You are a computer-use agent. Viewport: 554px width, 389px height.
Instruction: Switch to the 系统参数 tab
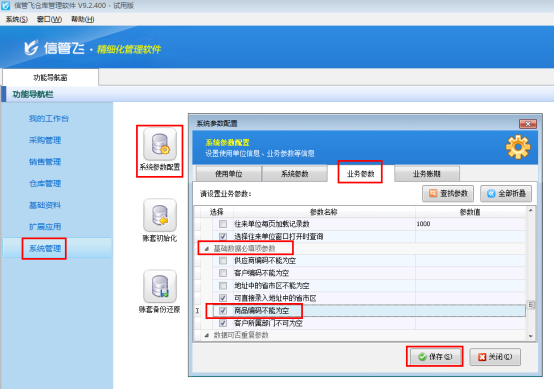coord(295,174)
